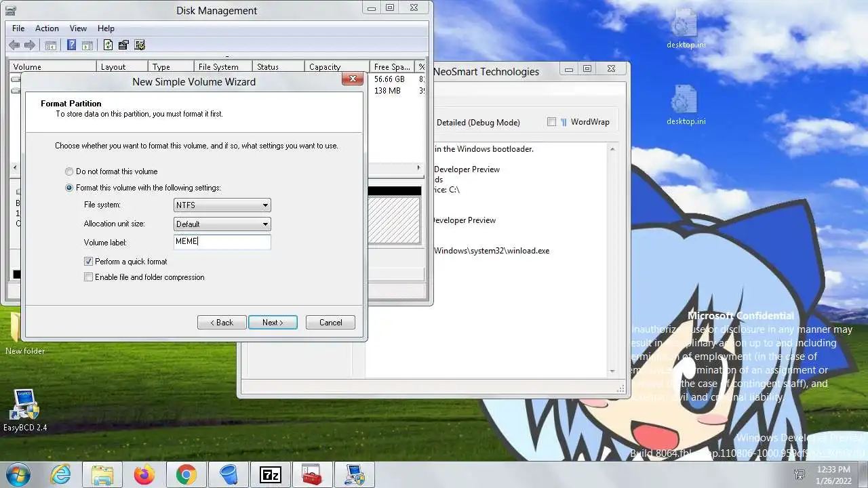
Task: Open Windows Explorer from taskbar
Action: tap(102, 474)
